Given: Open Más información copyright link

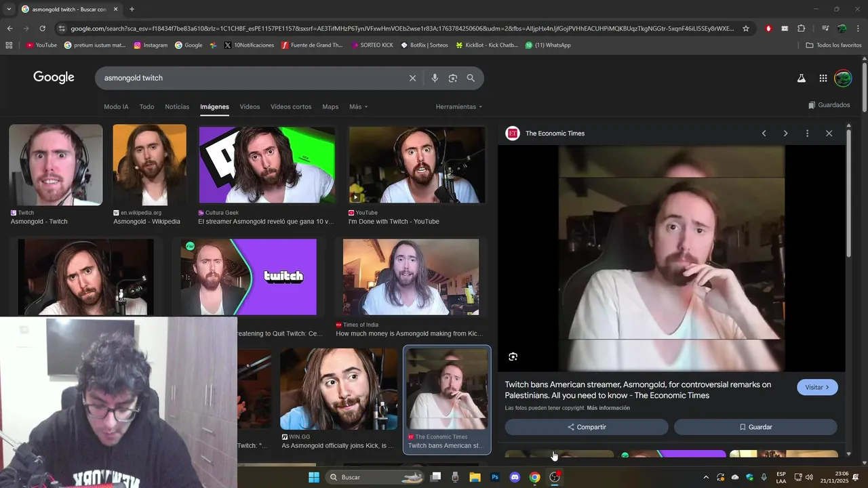Looking at the screenshot, I should coord(608,408).
